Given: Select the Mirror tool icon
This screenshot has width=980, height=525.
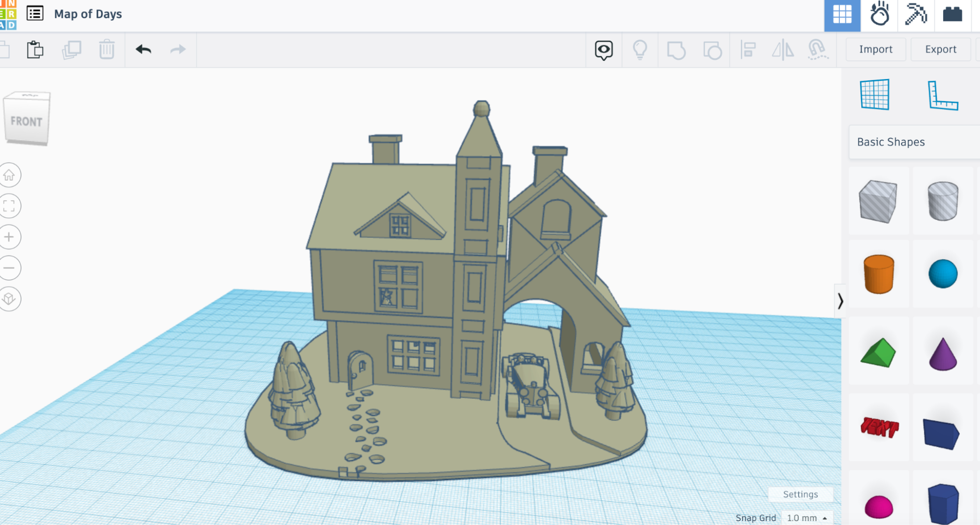Looking at the screenshot, I should coord(782,50).
